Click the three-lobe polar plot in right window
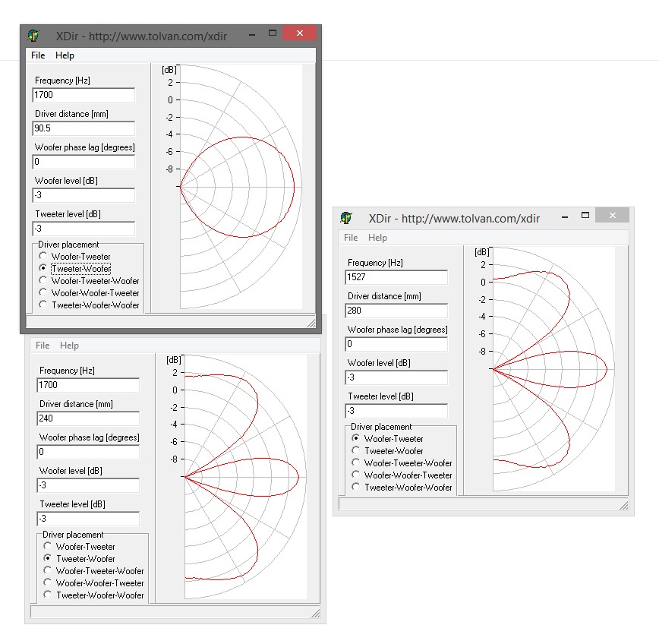This screenshot has width=659, height=644. tap(553, 368)
